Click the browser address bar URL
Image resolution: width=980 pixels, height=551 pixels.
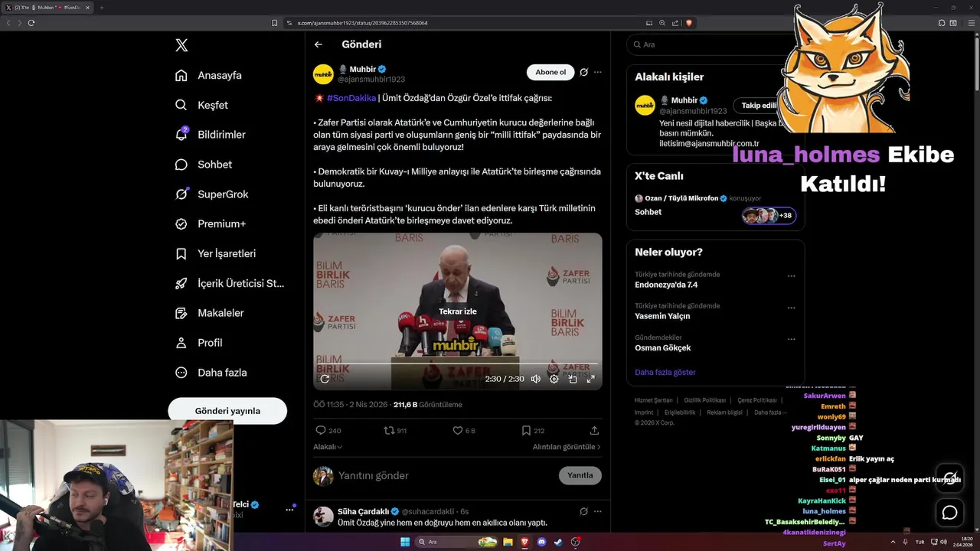coord(362,23)
